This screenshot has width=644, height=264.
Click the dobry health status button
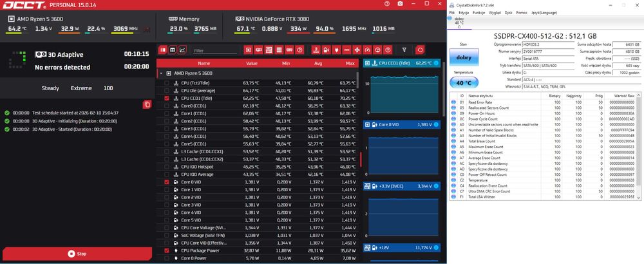tap(464, 57)
